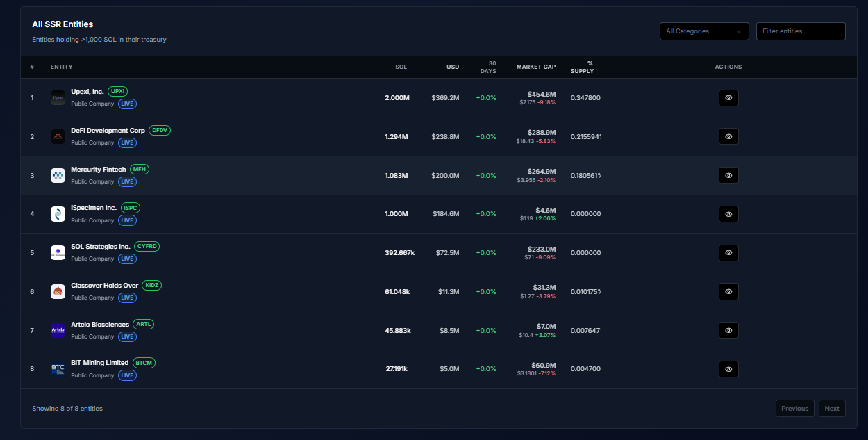View details for Upexi, Inc. via eye button
Image resolution: width=868 pixels, height=440 pixels.
tap(728, 98)
